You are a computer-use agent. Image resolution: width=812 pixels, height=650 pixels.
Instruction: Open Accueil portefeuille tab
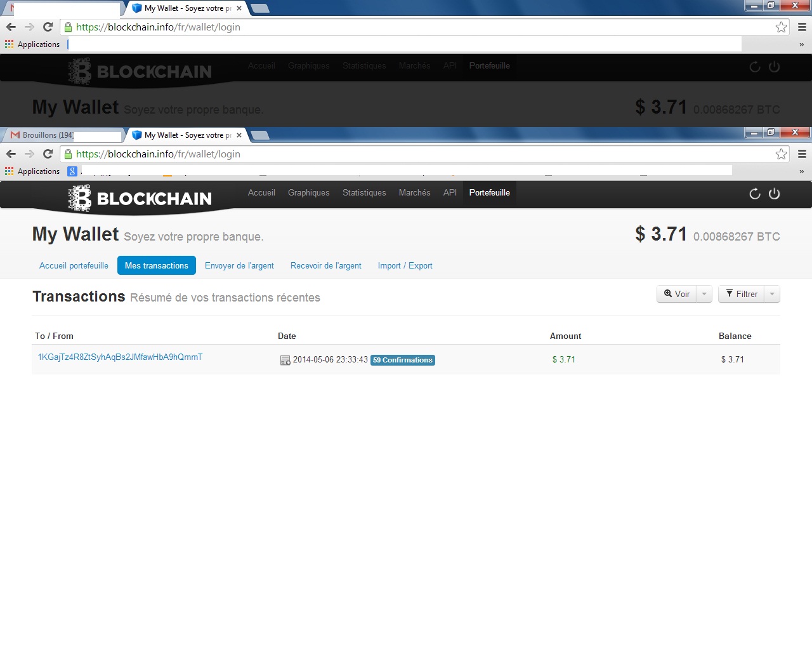coord(74,265)
